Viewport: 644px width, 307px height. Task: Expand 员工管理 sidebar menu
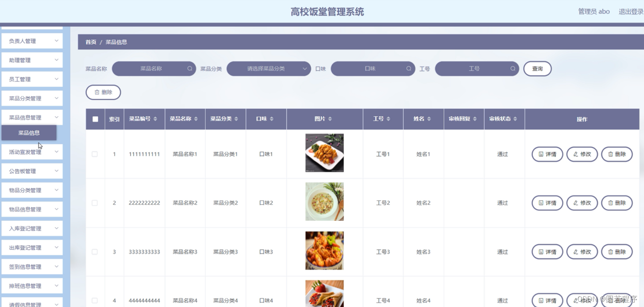click(x=32, y=79)
